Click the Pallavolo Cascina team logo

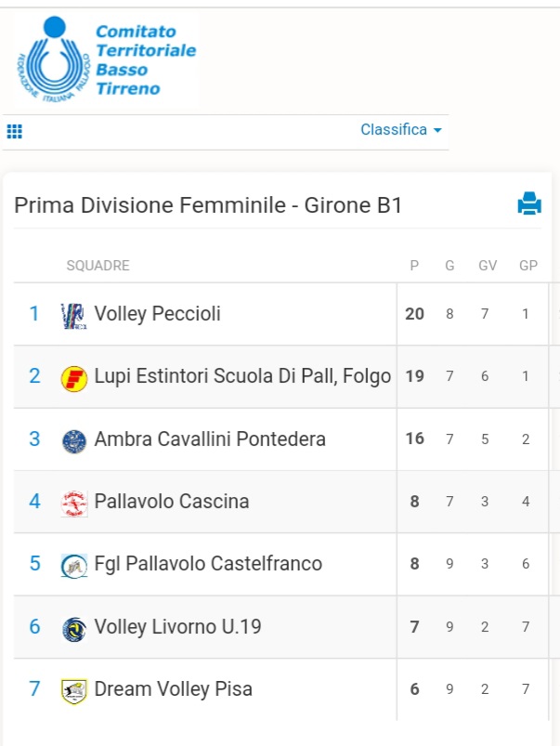(74, 504)
